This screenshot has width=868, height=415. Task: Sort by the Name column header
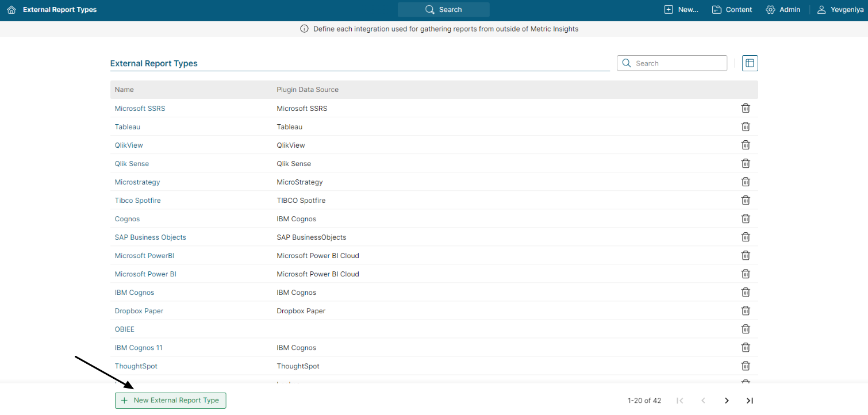point(124,90)
